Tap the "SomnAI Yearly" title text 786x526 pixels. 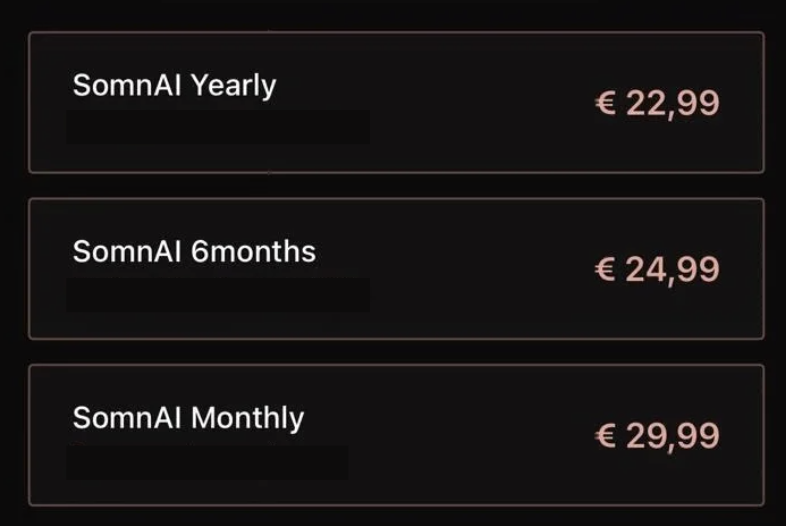tap(174, 86)
